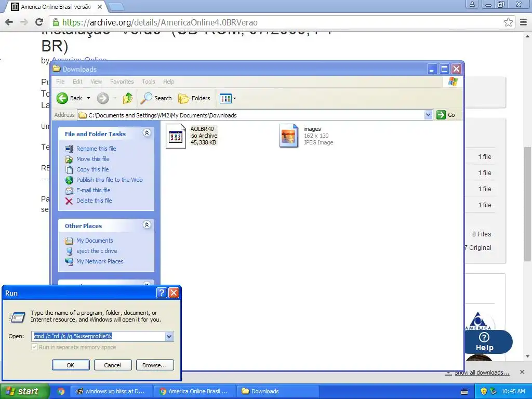Screen dimensions: 532x399
Task: Open the Favorites menu in Downloads
Action: pos(122,82)
